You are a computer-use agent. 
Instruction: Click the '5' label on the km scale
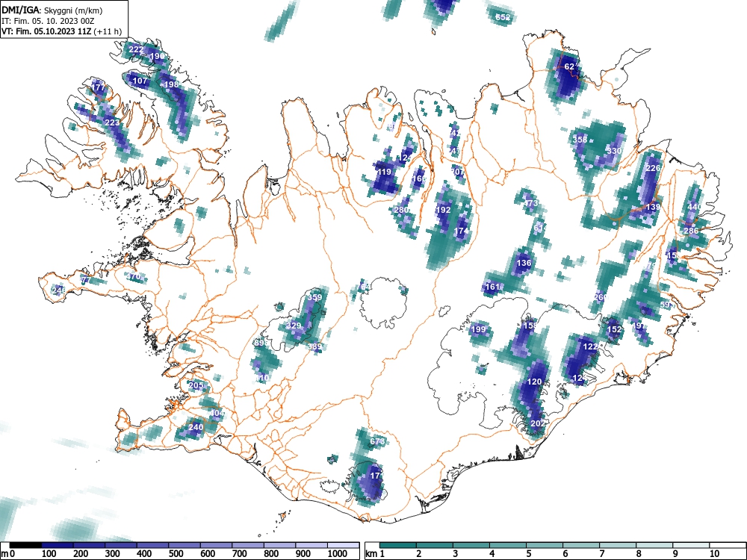point(529,553)
